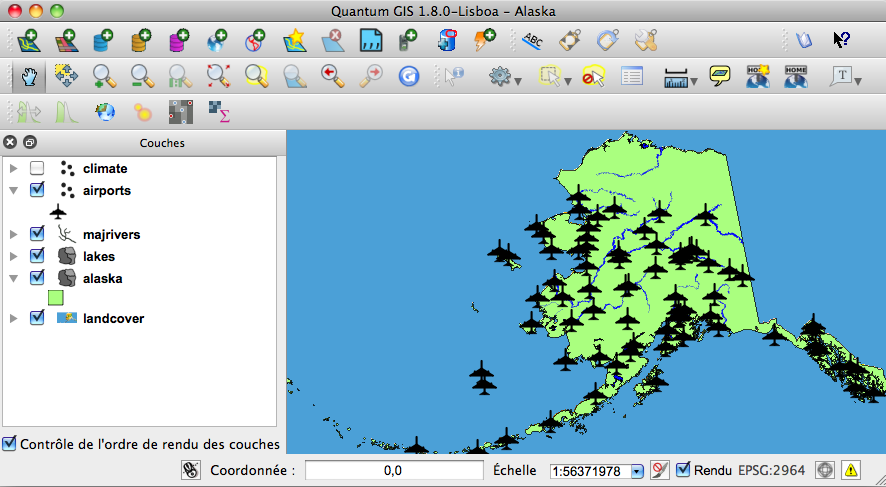Click the alaska green fill swatch
Screen dimensions: 886x487
(x=55, y=297)
